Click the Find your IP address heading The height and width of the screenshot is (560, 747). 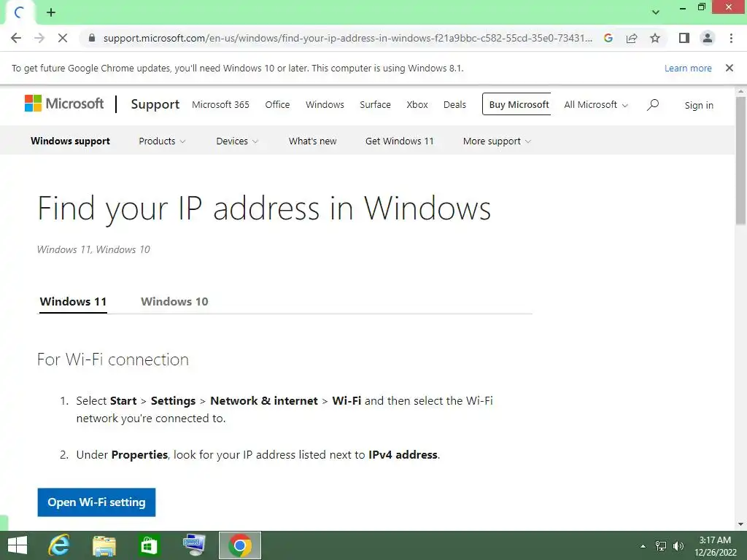coord(264,208)
